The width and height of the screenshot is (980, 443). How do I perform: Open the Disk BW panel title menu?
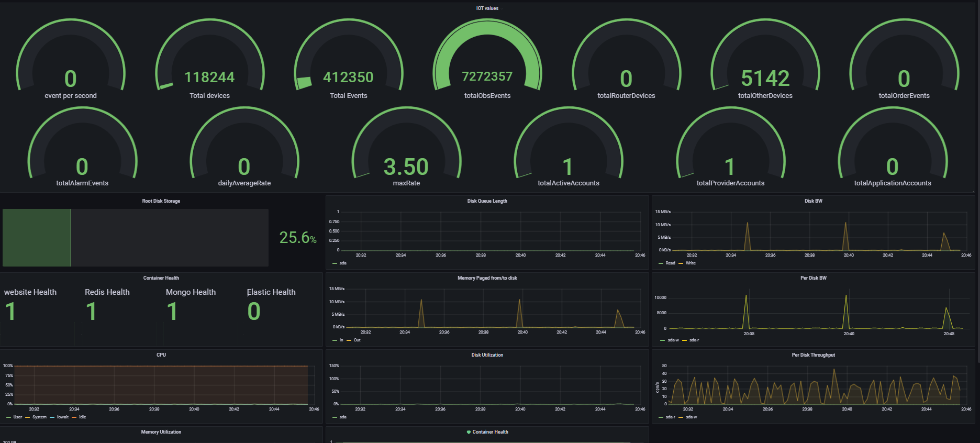(x=813, y=201)
